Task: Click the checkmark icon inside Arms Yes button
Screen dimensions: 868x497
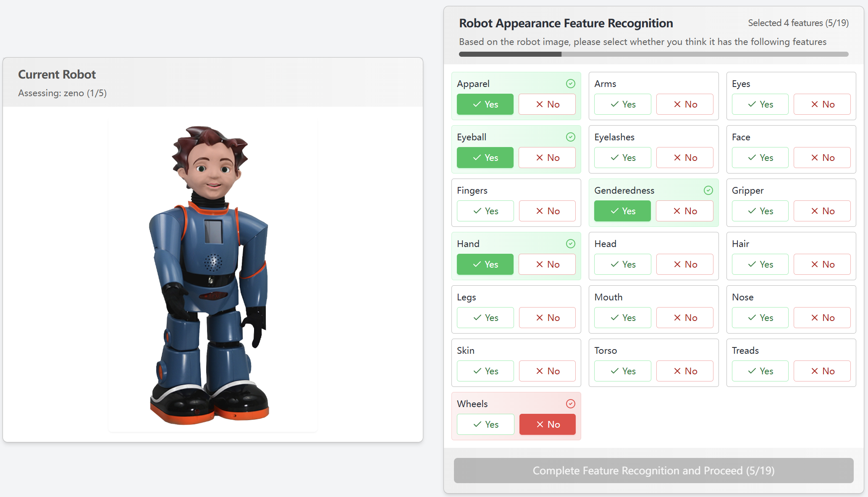Action: pos(614,104)
